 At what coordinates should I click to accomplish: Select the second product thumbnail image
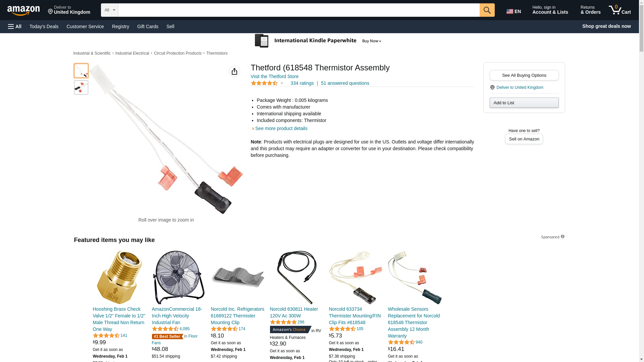coord(81,87)
